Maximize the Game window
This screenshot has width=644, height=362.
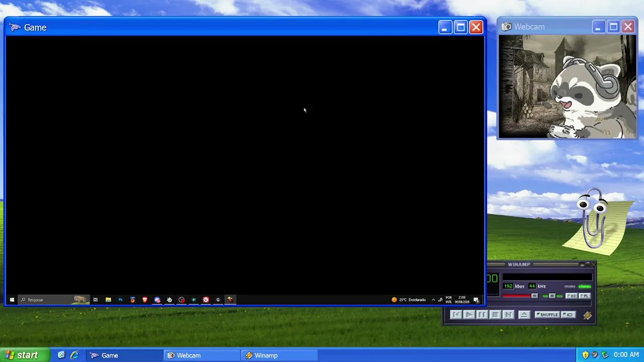pyautogui.click(x=460, y=27)
